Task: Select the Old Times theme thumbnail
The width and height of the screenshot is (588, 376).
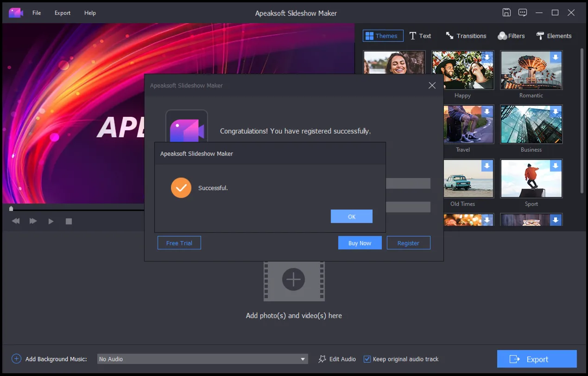Action: pos(468,178)
